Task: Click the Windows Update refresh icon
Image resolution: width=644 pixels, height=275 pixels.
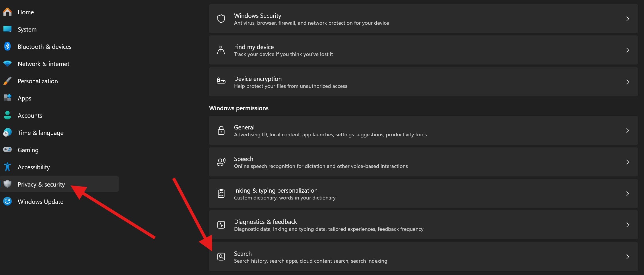Action: (x=7, y=202)
